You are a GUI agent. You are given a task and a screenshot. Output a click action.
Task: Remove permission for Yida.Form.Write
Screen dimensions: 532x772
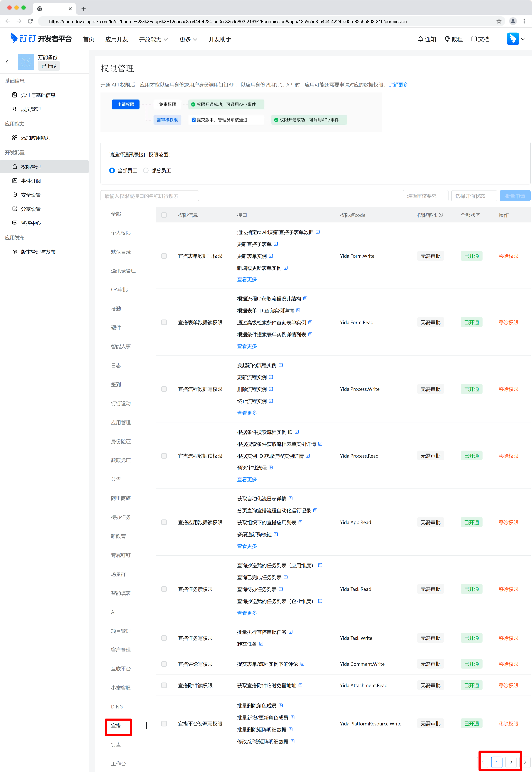(508, 256)
